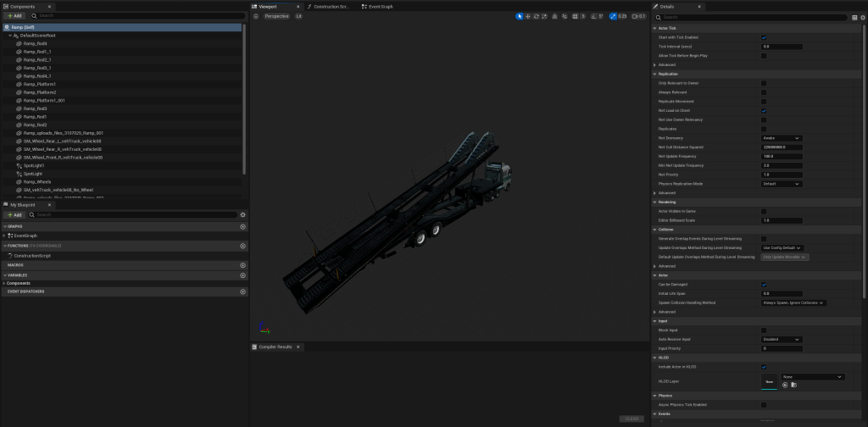Activate the select mode tool in viewport
The image size is (868, 427).
[x=520, y=16]
